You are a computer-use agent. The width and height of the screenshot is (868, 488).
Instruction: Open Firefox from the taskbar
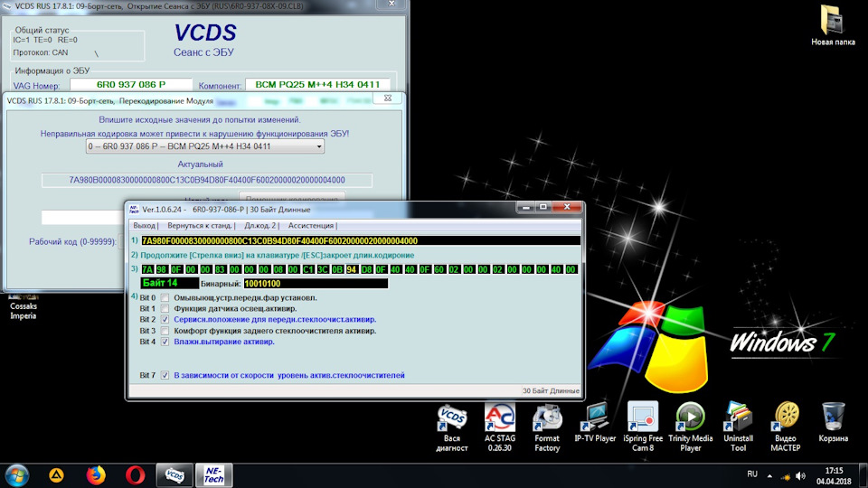(96, 475)
